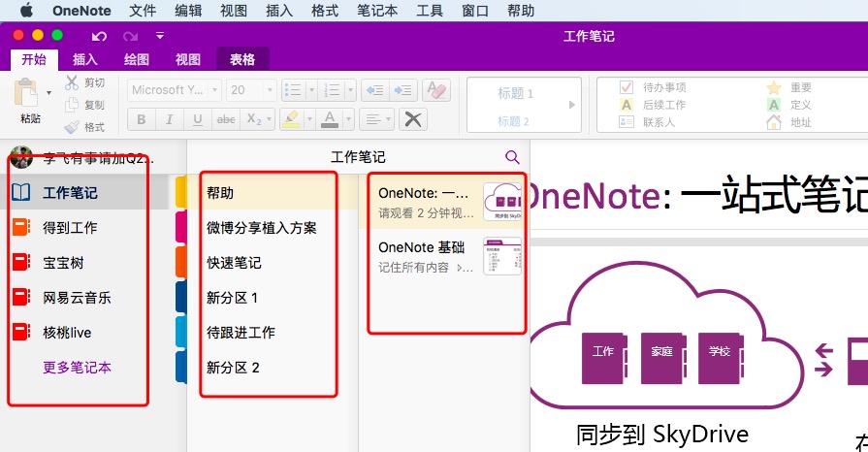Click the delete X button in ribbon
The height and width of the screenshot is (452, 868).
tap(413, 119)
